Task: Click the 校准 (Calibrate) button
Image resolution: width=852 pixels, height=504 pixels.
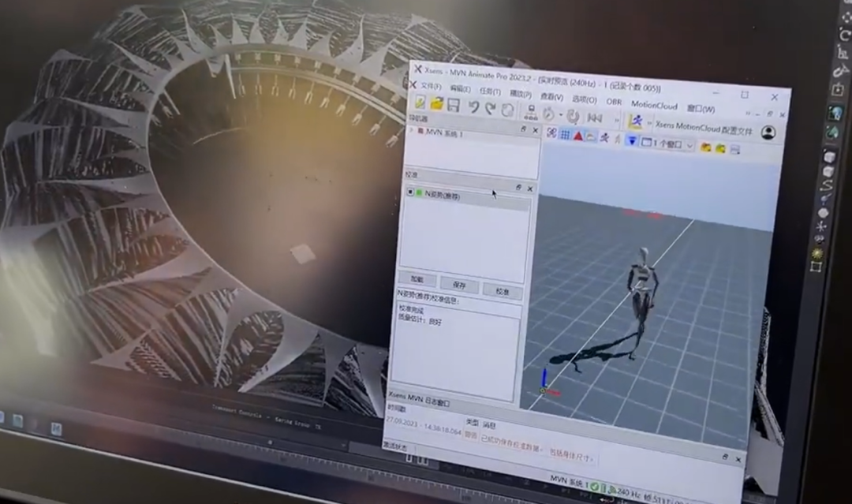Action: tap(503, 292)
